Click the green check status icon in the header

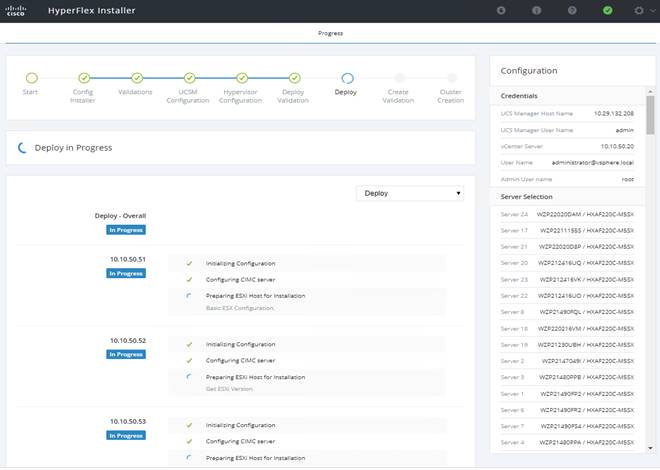click(607, 11)
